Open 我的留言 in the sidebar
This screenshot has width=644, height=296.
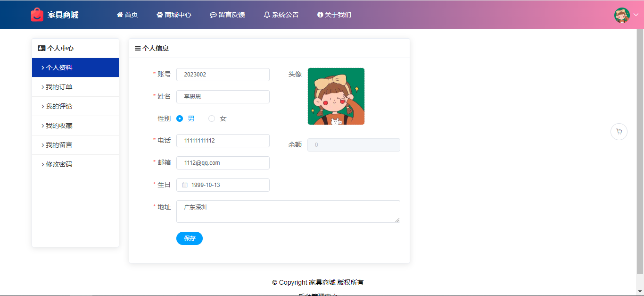(75, 145)
